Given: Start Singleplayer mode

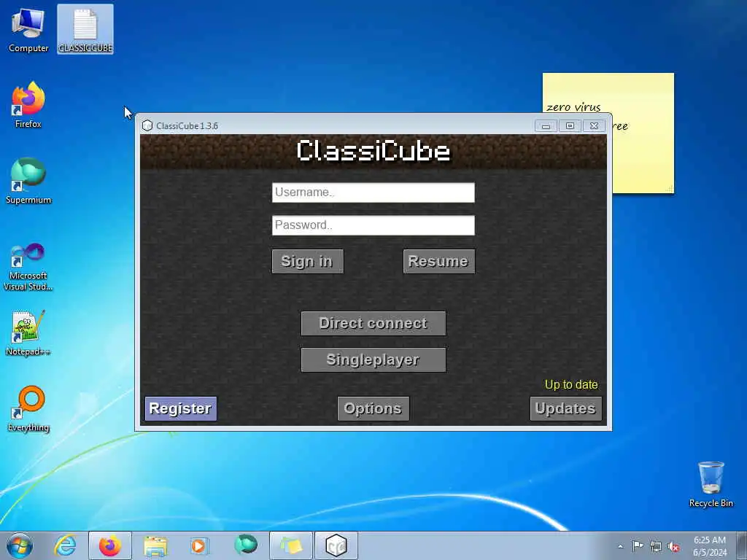Looking at the screenshot, I should coord(373,359).
